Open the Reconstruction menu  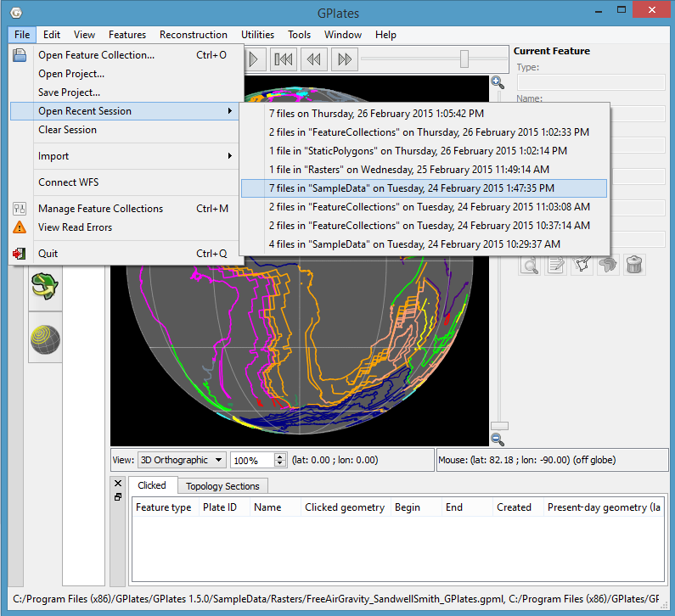click(x=194, y=35)
